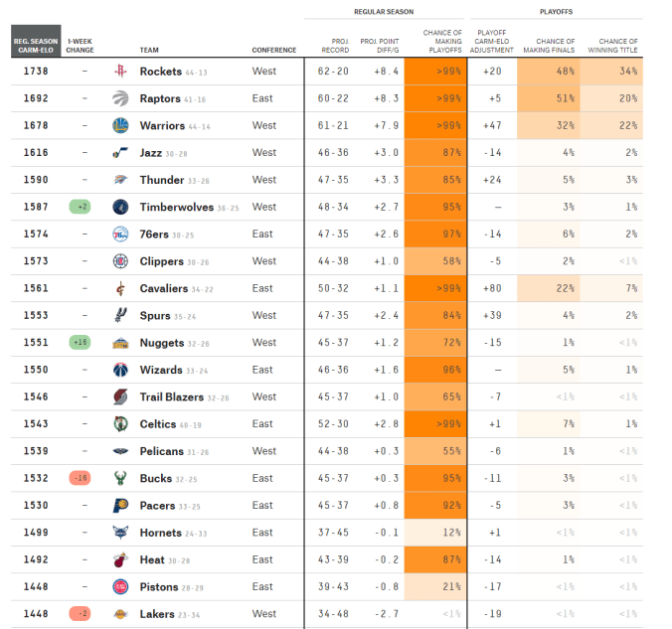Sort by Reg. Season CARM-Elo column
Viewport: 672px width, 629px height.
click(35, 45)
